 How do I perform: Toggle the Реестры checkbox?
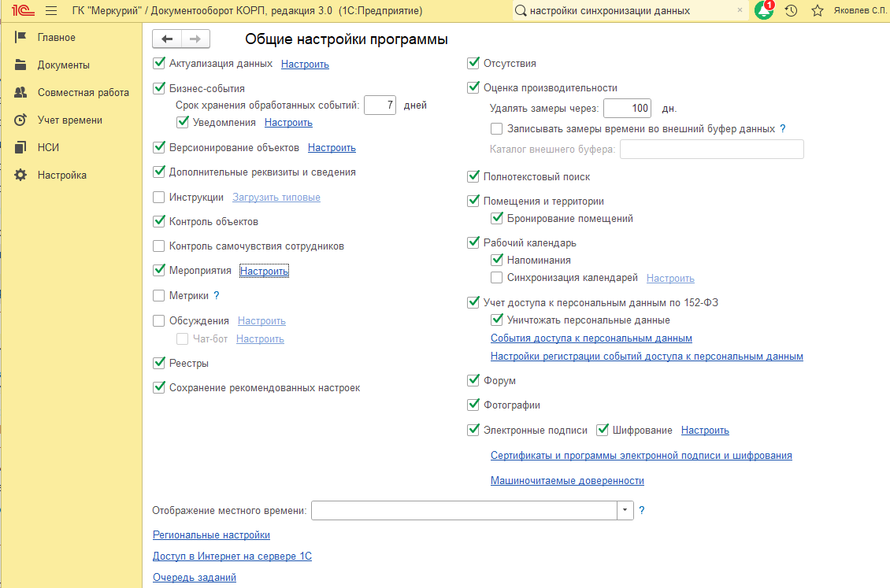(x=159, y=363)
